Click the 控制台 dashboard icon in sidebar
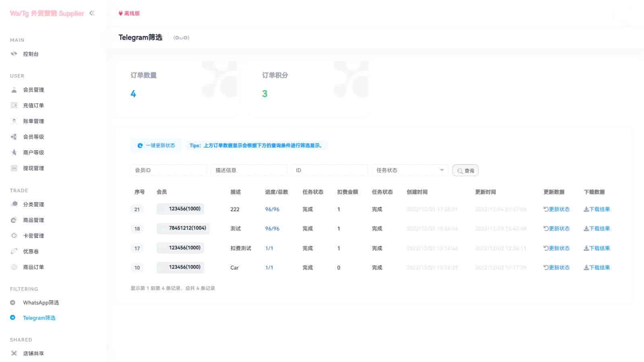644x362 pixels. point(14,54)
